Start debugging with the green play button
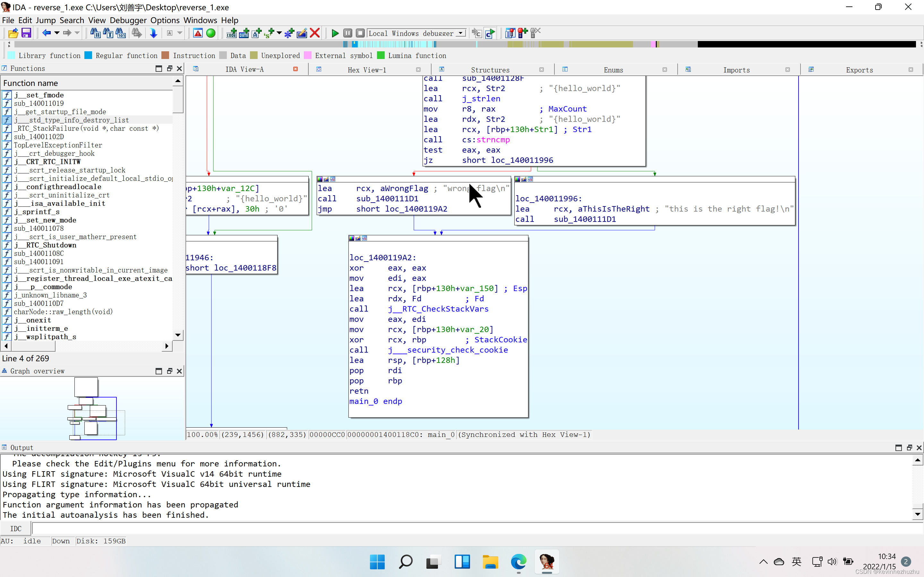This screenshot has height=577, width=924. (335, 33)
